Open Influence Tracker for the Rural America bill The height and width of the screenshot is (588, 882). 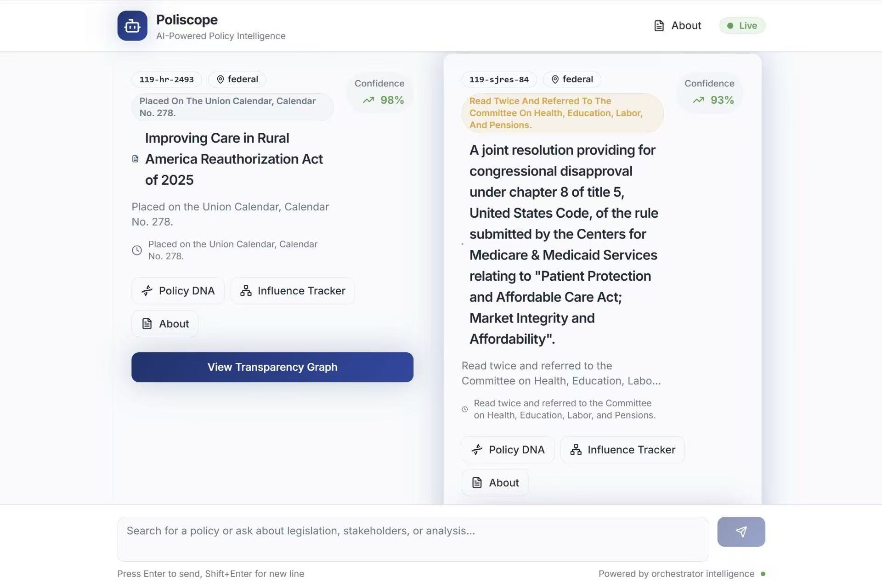[x=292, y=291]
